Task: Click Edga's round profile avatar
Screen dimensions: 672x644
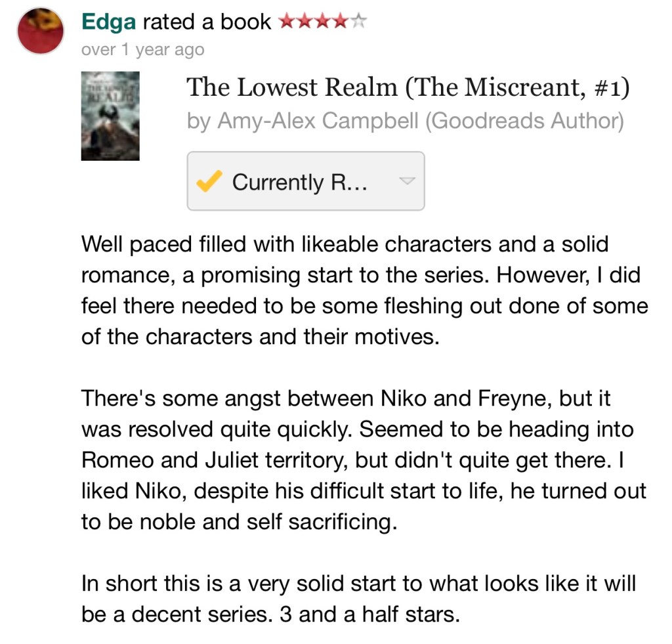Action: 40,32
